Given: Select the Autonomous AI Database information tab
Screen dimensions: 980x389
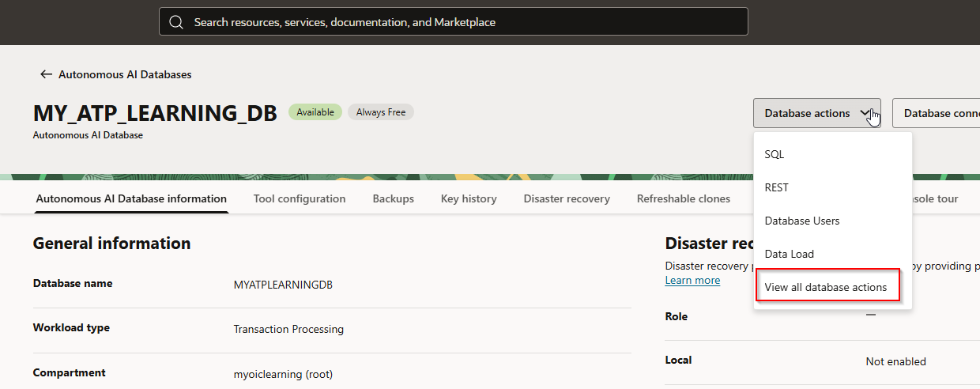Looking at the screenshot, I should 131,198.
